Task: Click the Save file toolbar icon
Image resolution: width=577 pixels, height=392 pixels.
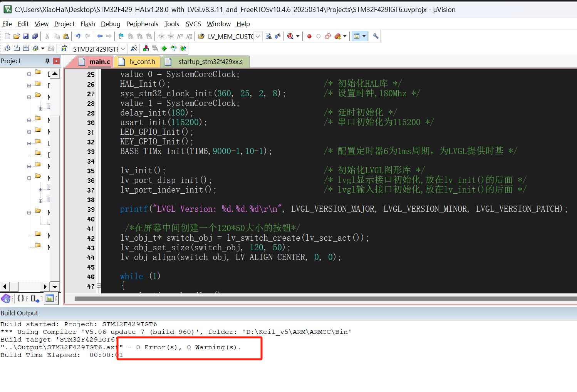Action: (x=26, y=36)
